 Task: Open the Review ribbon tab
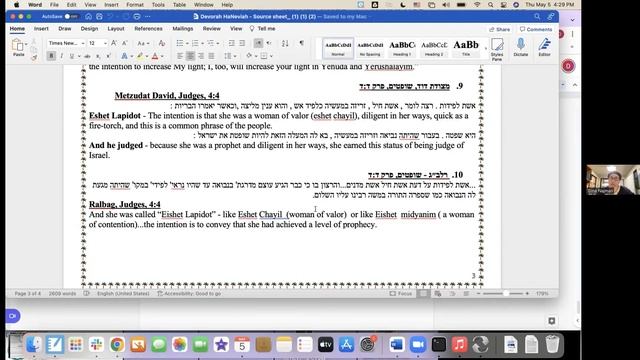[x=211, y=29]
